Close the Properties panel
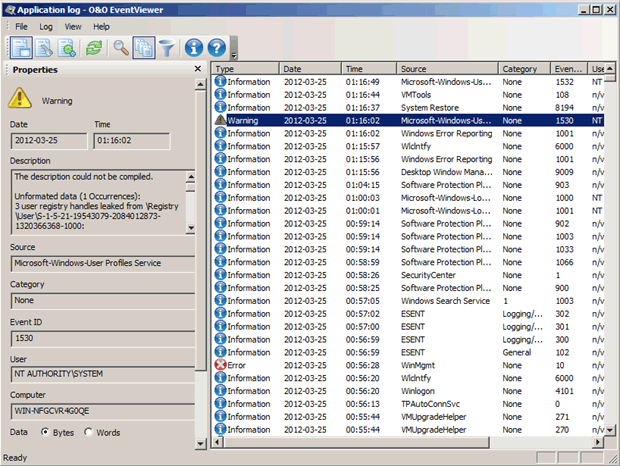The height and width of the screenshot is (466, 620). 198,70
